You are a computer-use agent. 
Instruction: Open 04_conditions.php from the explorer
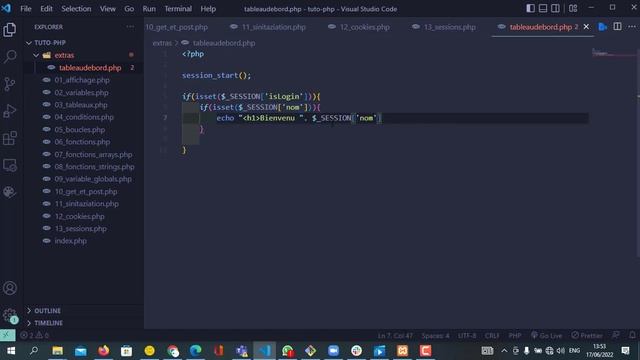(x=83, y=117)
